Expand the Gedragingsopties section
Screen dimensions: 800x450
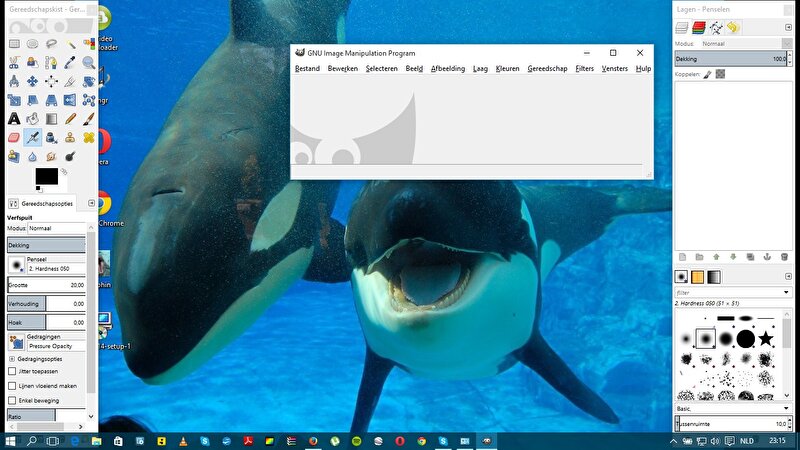pyautogui.click(x=12, y=358)
